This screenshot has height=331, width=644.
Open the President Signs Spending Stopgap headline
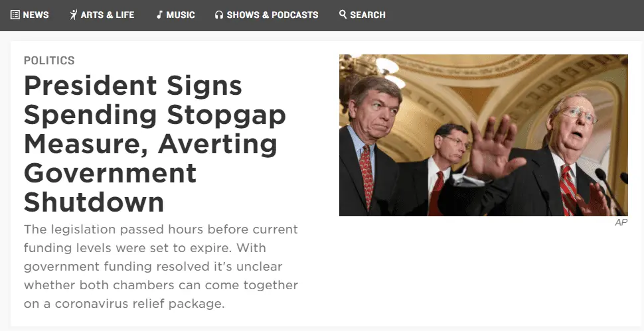pos(155,143)
